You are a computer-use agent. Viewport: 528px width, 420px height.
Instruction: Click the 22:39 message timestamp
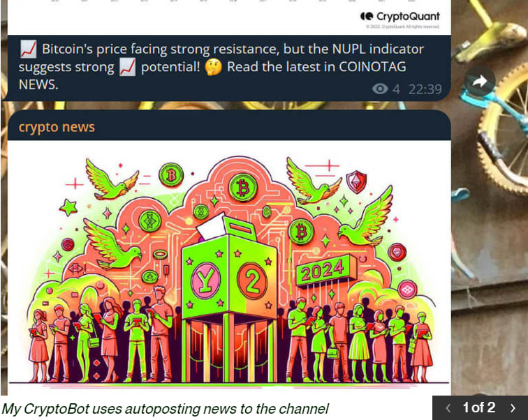click(x=425, y=89)
